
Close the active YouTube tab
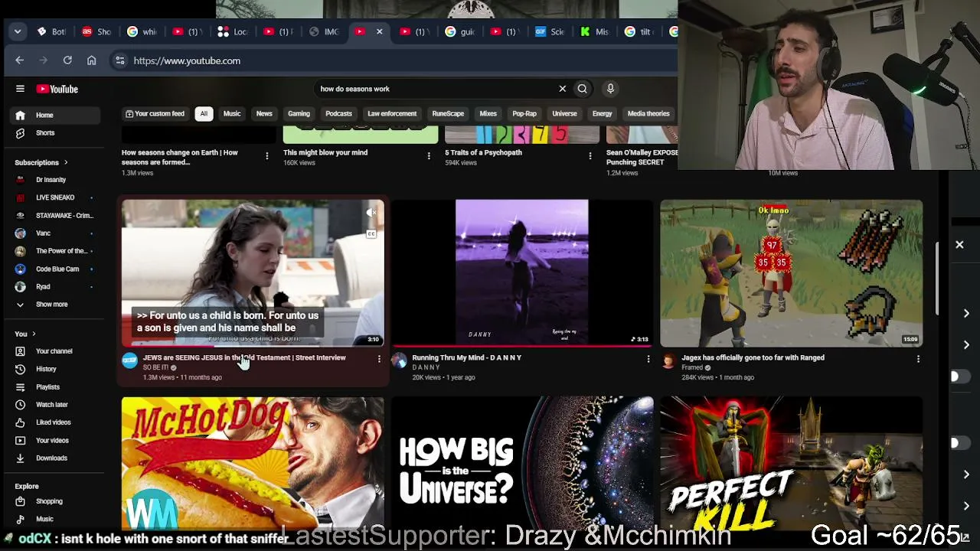click(379, 31)
